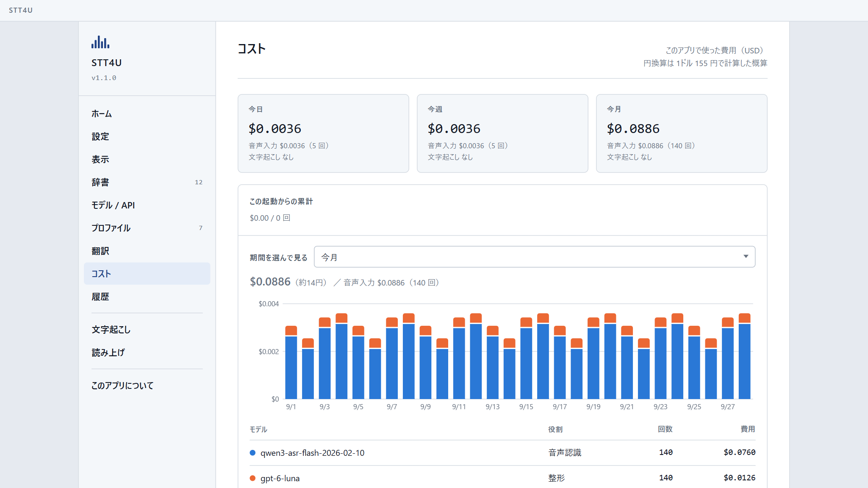Open the 期間を選んで見る dropdown arrow

click(746, 257)
